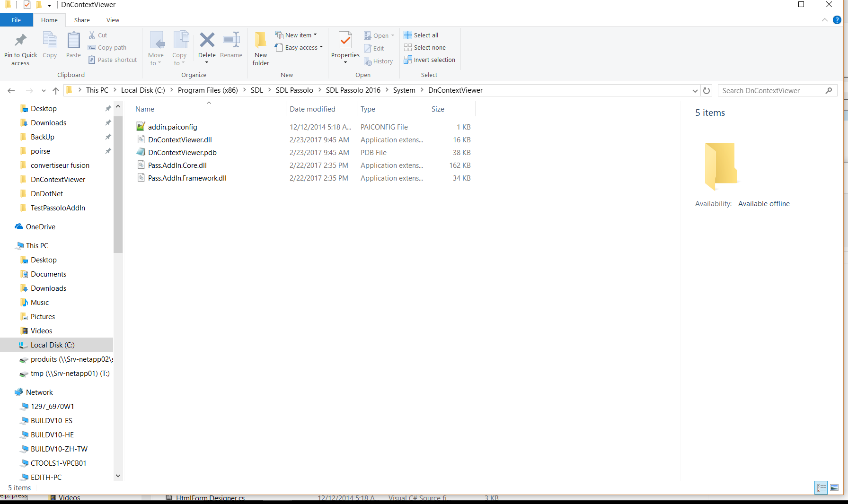Open pinned BackUp quick access folder
The width and height of the screenshot is (848, 504).
42,137
